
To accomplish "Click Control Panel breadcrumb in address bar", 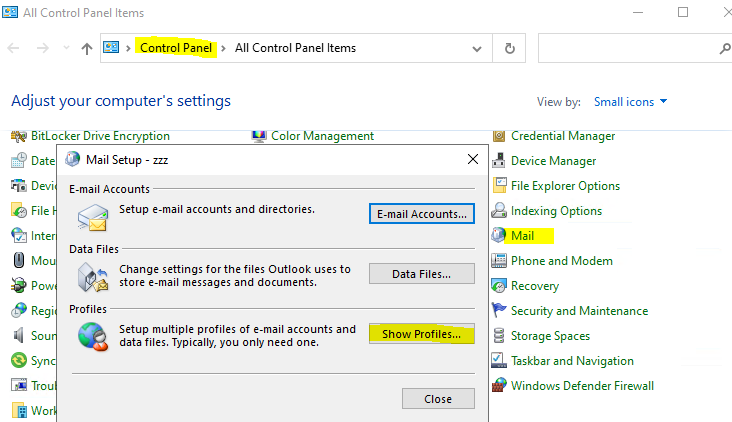I will coord(176,48).
